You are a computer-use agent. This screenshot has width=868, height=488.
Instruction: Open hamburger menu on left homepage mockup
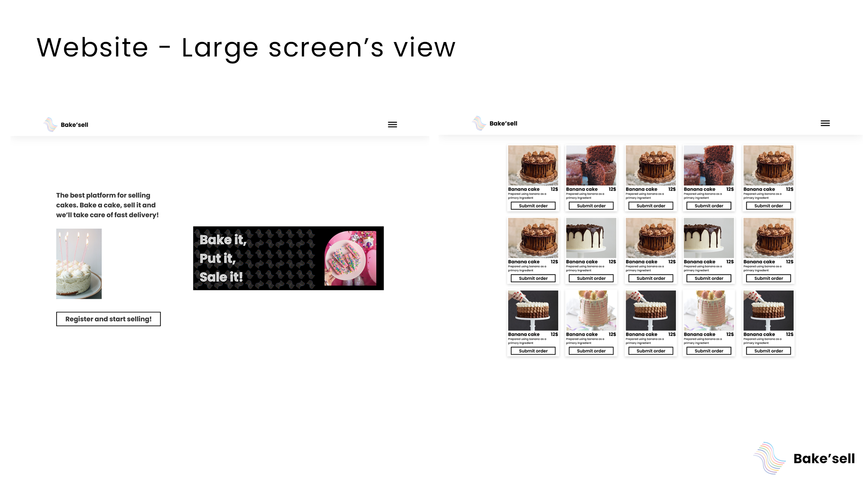[392, 125]
